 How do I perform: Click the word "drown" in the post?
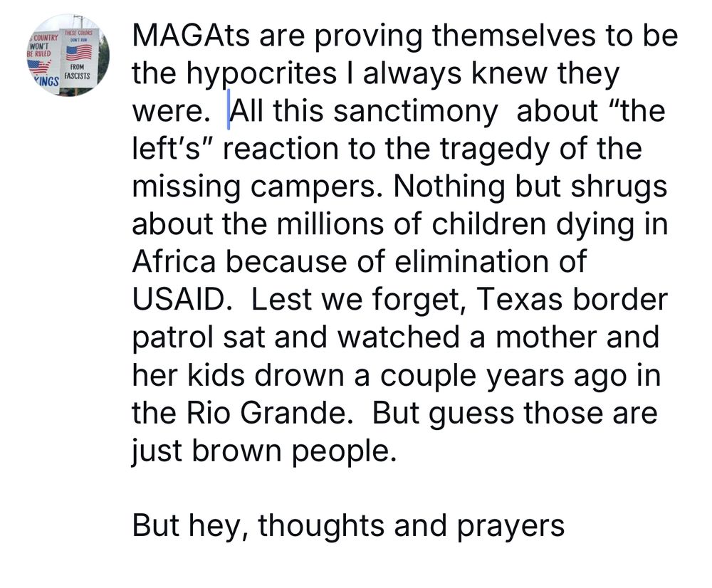[x=299, y=375]
